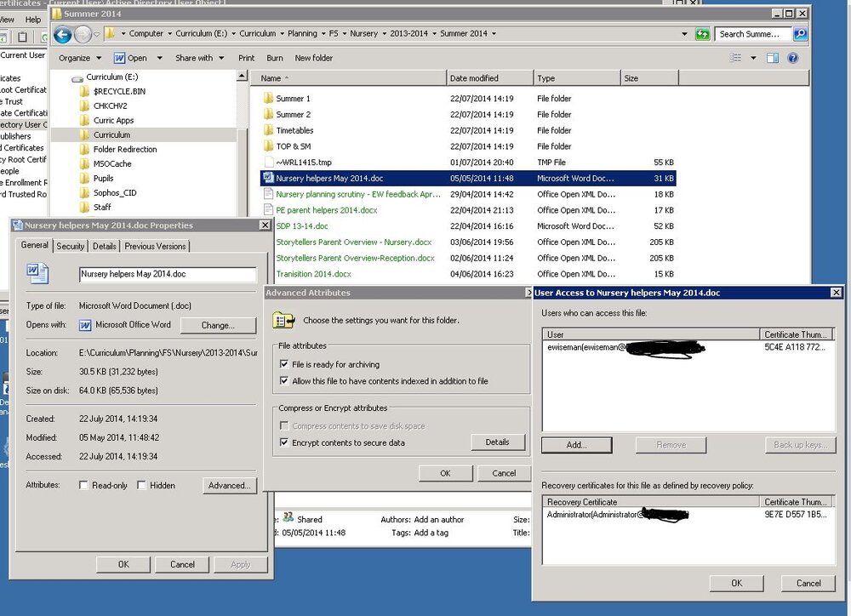This screenshot has height=616, width=851.
Task: Click the Advanced... attributes button
Action: point(230,485)
